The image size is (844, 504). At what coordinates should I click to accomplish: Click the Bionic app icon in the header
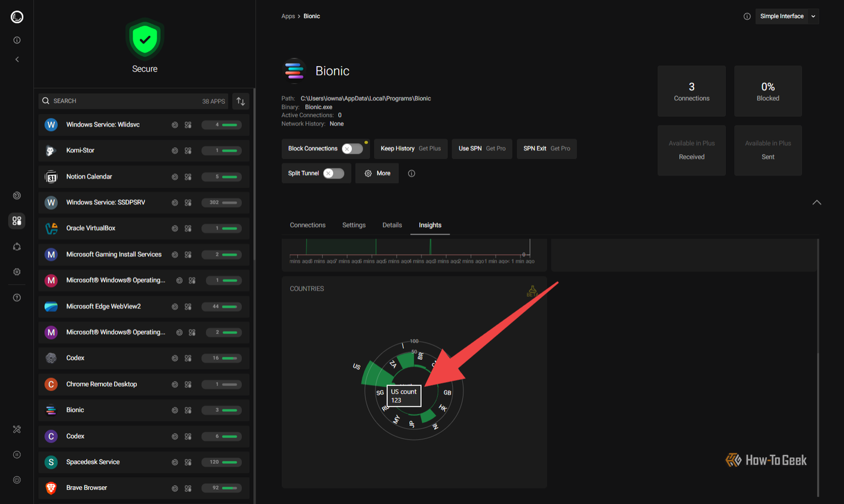[294, 71]
